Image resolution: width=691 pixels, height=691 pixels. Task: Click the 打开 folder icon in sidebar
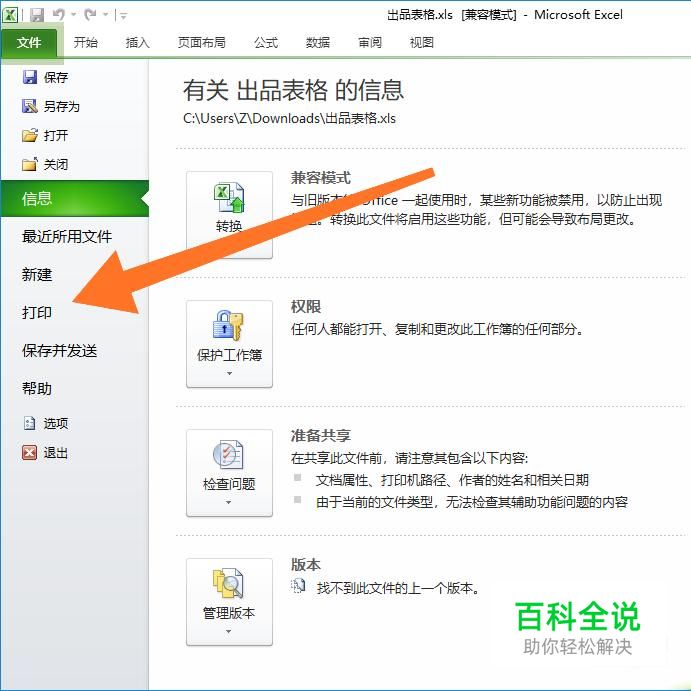click(30, 135)
